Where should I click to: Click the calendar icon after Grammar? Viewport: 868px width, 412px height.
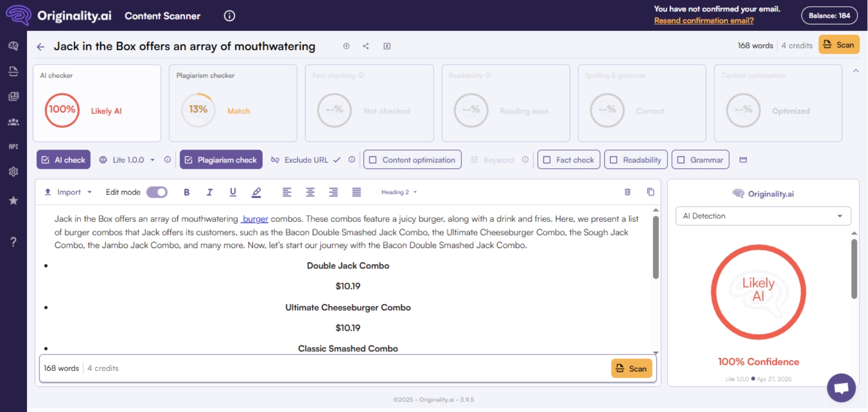743,160
